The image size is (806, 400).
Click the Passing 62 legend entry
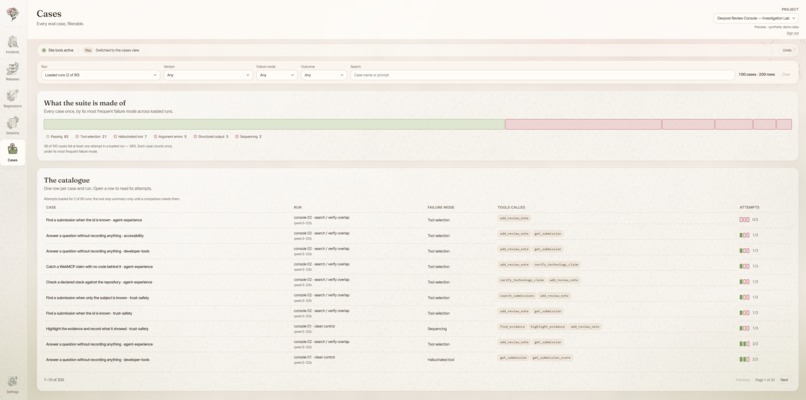57,137
